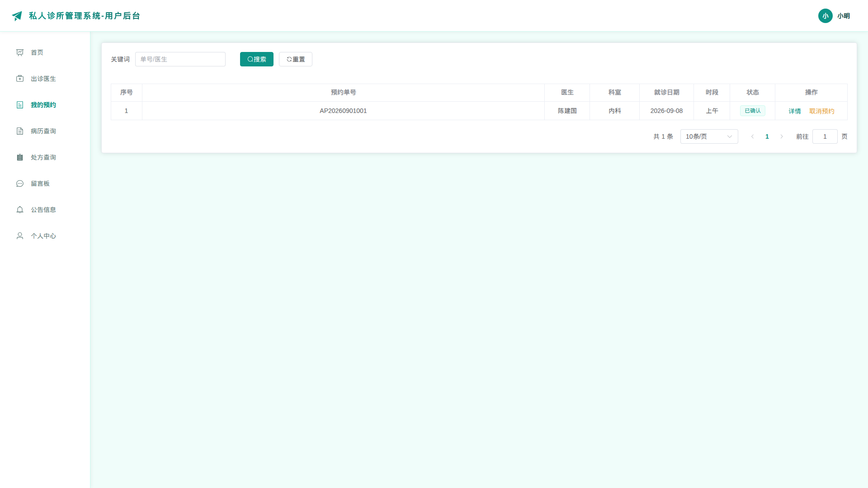This screenshot has width=868, height=488.
Task: Go to 处方查询 page
Action: tap(45, 157)
